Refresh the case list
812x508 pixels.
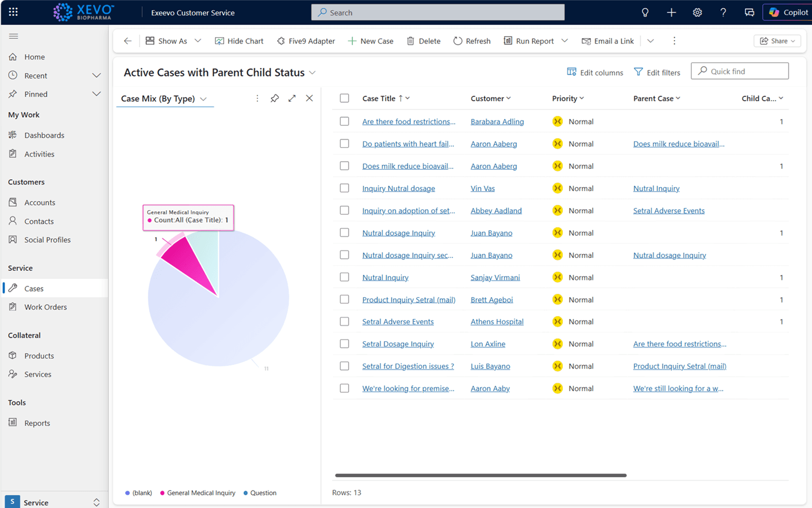click(x=472, y=41)
